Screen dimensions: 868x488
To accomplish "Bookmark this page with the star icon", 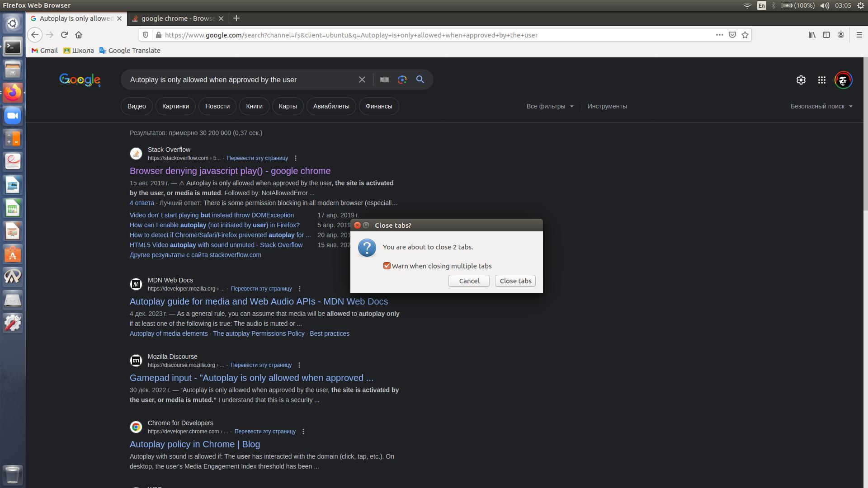I will coord(745,35).
